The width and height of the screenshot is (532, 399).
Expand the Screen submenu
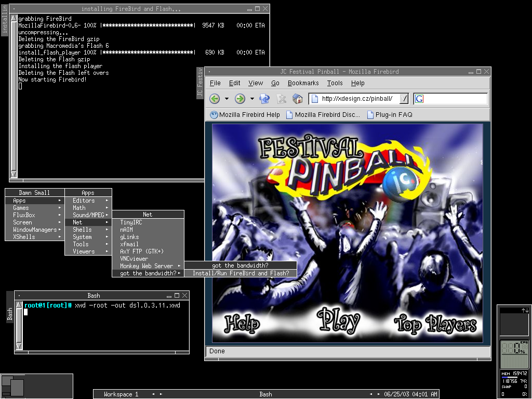coord(35,222)
